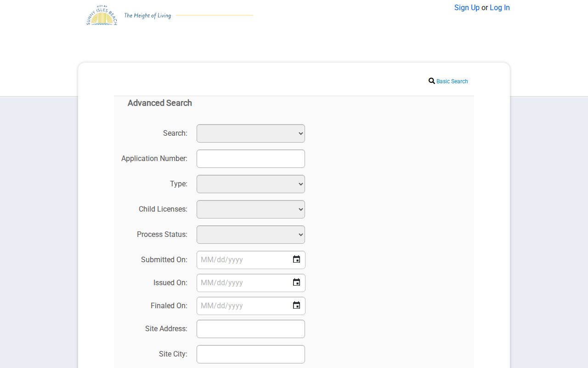
Task: Open the Child Licenses dropdown
Action: tap(251, 209)
